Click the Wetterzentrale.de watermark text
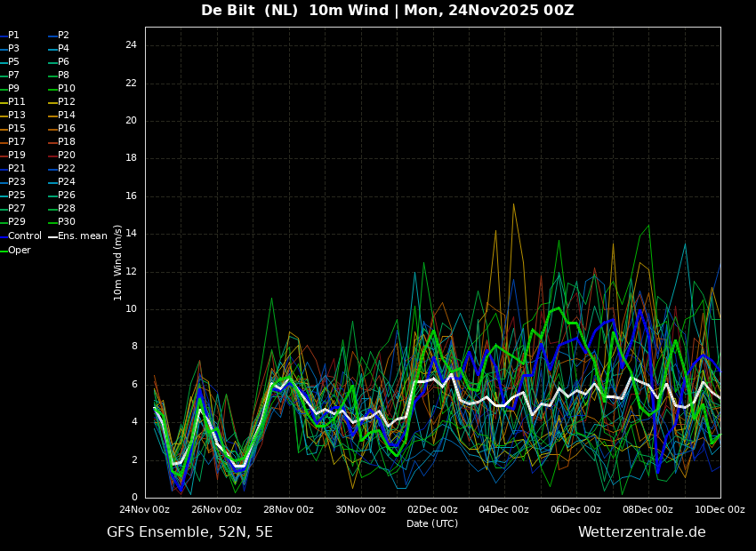 pyautogui.click(x=642, y=532)
